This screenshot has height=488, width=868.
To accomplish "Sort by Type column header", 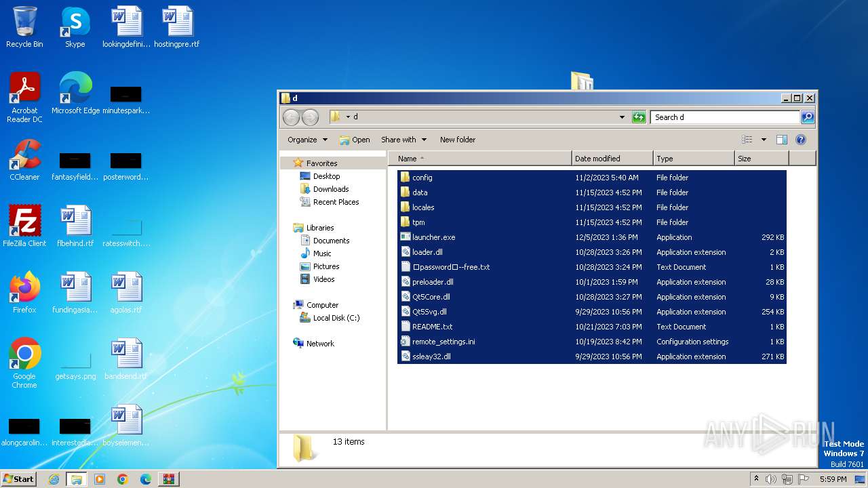I will pyautogui.click(x=694, y=159).
